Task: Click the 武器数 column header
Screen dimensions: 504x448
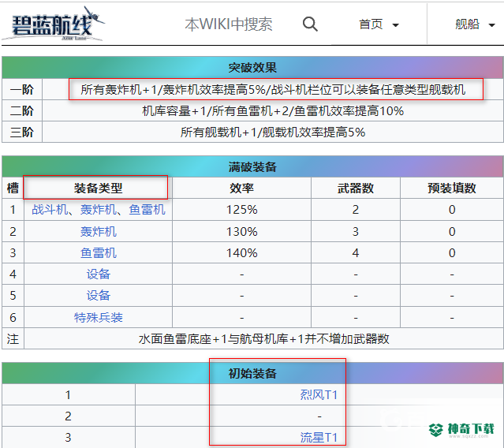Action: tap(356, 188)
